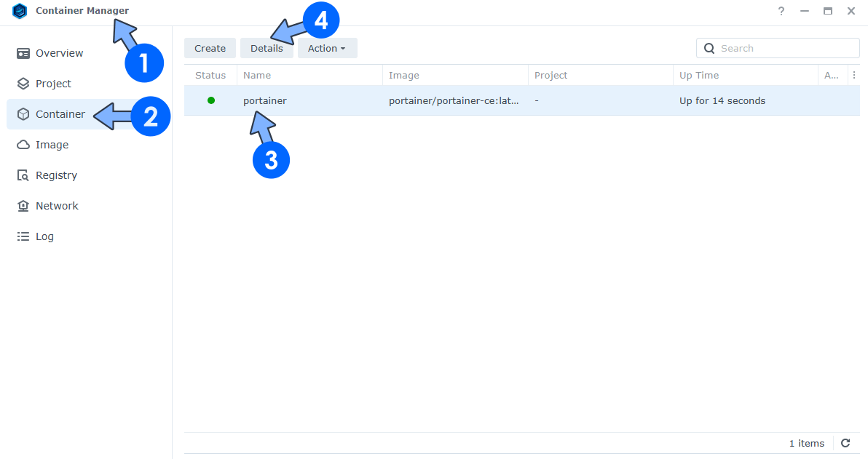Viewport: 868px width, 459px height.
Task: Open column options three-dot menu
Action: pyautogui.click(x=854, y=75)
